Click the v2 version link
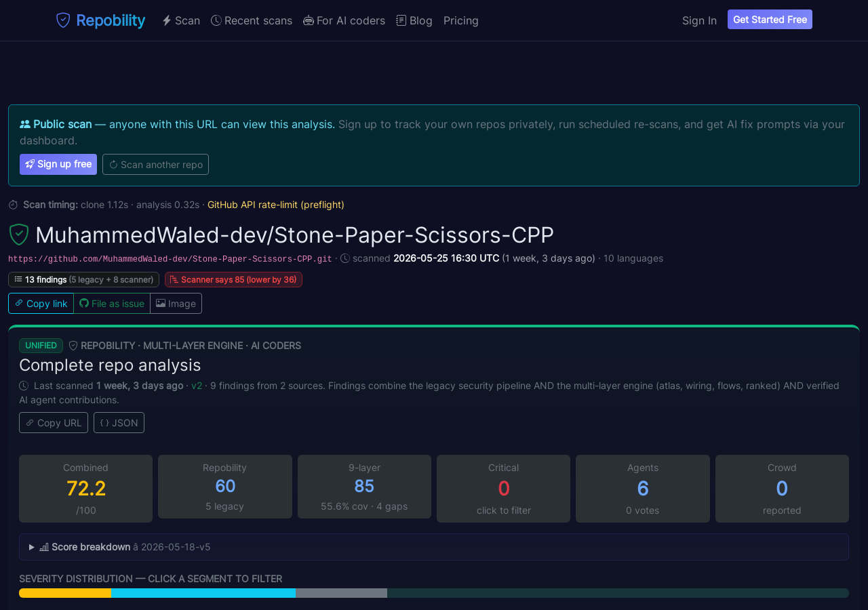Screen dimensions: 868x610 (x=197, y=386)
